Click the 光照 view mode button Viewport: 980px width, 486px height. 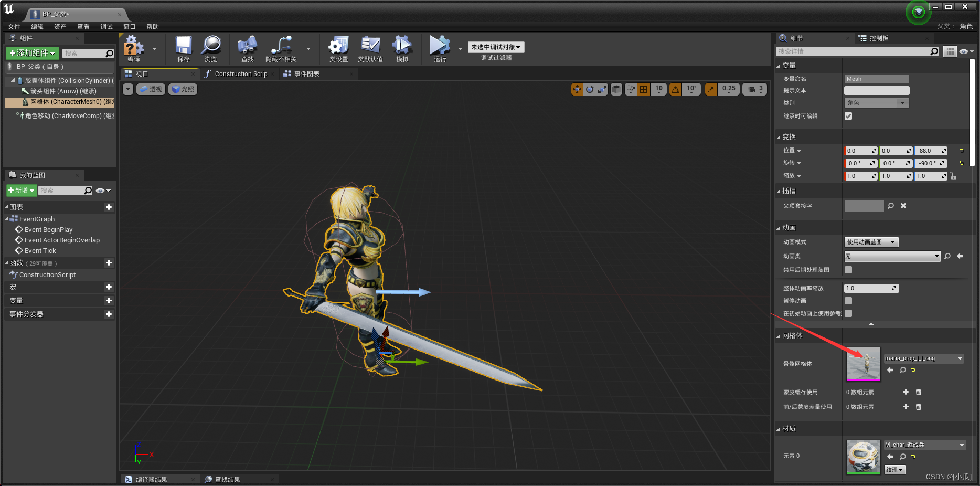[183, 89]
